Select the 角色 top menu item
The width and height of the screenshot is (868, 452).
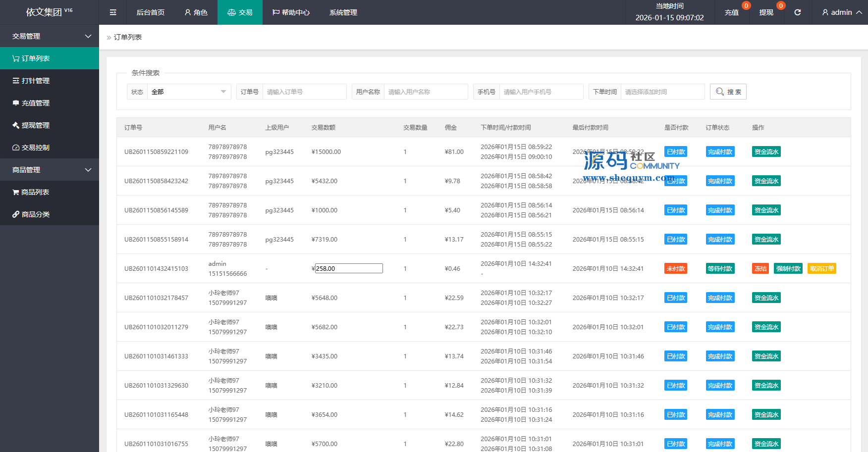pyautogui.click(x=196, y=12)
